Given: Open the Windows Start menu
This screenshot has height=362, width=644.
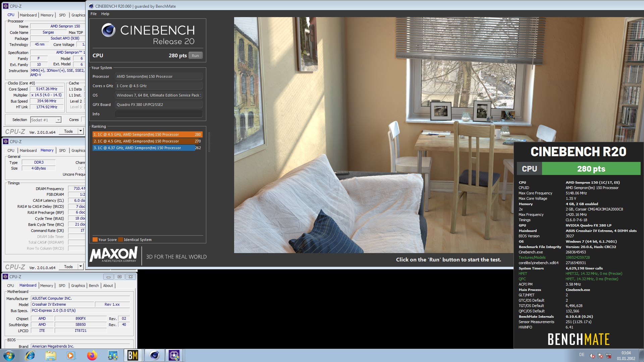Looking at the screenshot, I should (9, 355).
